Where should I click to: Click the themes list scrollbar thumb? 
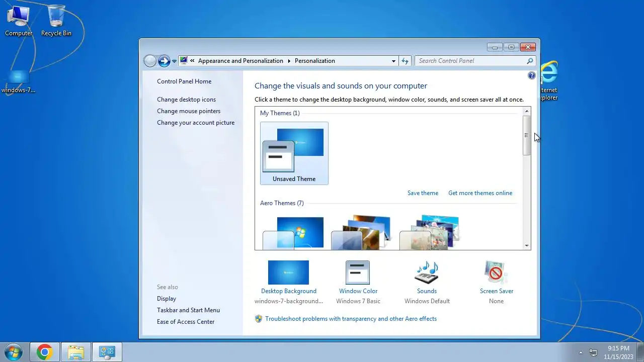coord(527,135)
